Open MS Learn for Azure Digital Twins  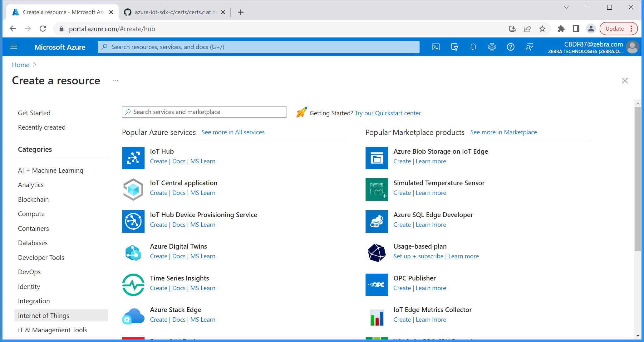click(203, 256)
